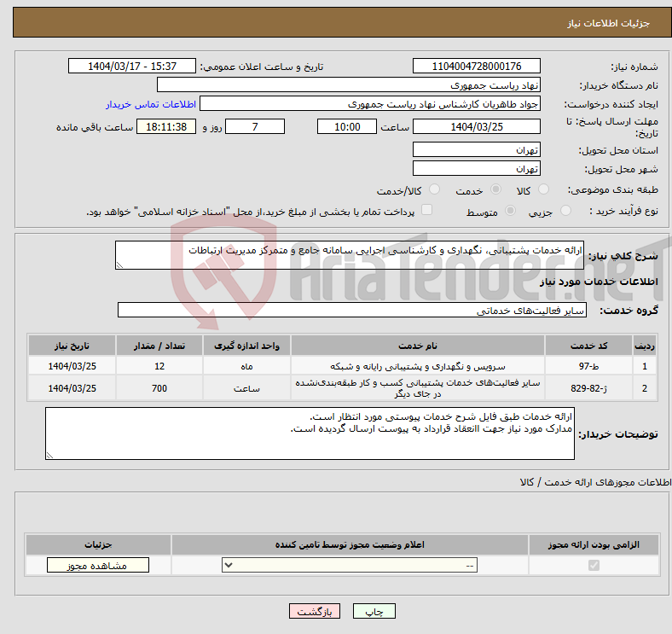The width and height of the screenshot is (672, 634).
Task: Choose the جزیی purchase type radio
Action: coord(565,210)
